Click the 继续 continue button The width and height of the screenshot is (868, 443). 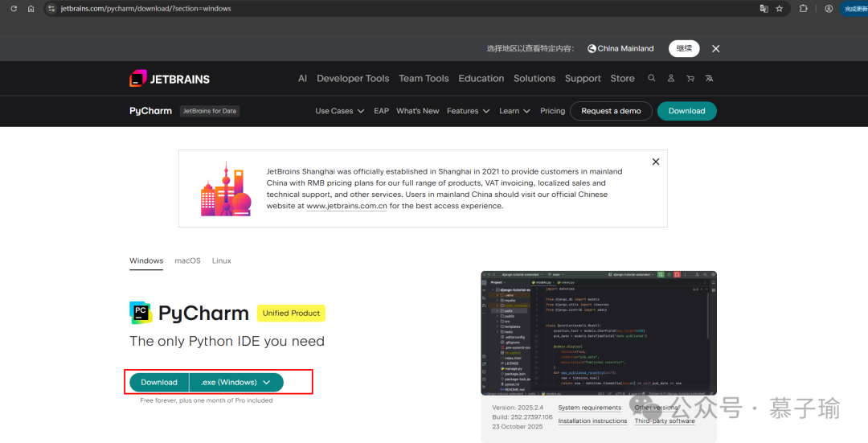coord(684,49)
